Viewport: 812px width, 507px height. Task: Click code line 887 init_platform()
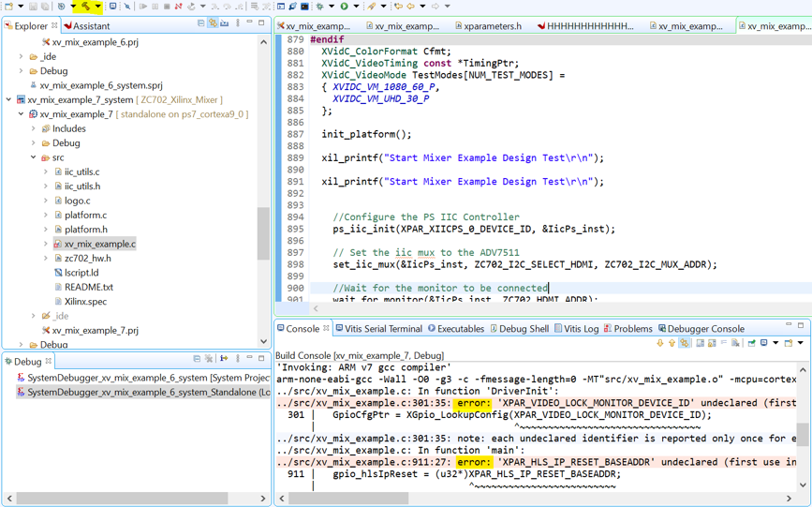coord(366,134)
